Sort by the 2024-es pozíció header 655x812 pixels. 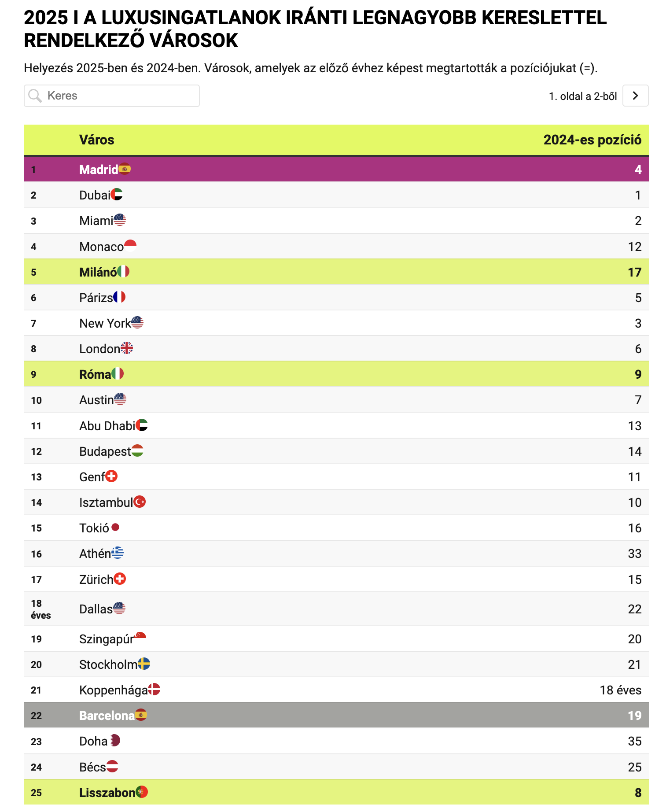pyautogui.click(x=592, y=140)
